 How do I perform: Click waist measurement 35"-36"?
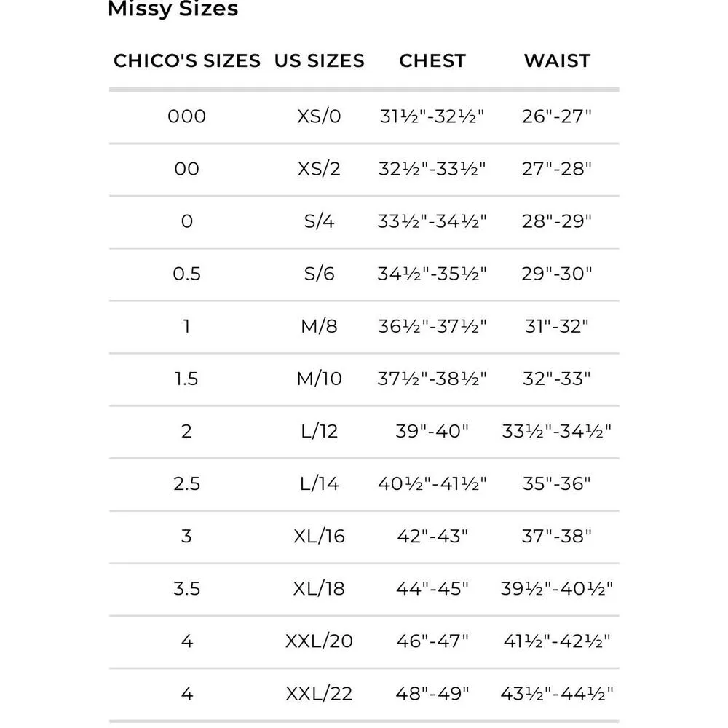click(x=557, y=483)
